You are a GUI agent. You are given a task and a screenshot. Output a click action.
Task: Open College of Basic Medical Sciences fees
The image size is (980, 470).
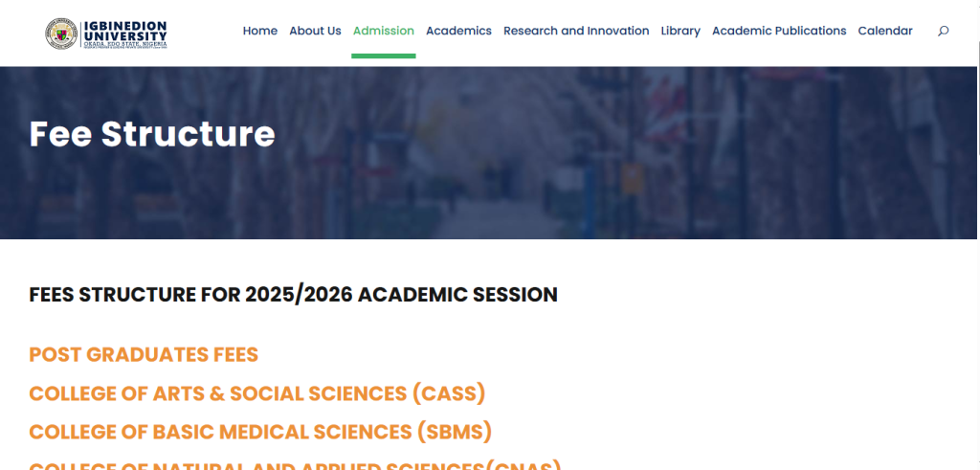pos(260,432)
